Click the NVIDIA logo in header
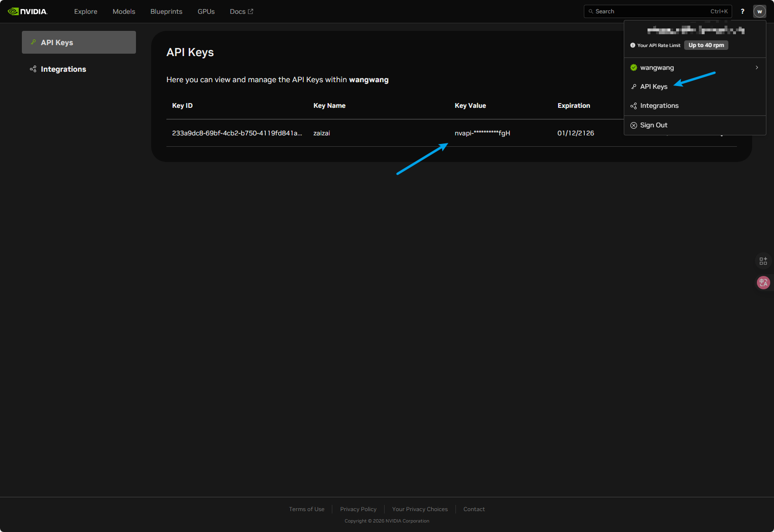Screen dimensions: 774x532 pos(28,11)
